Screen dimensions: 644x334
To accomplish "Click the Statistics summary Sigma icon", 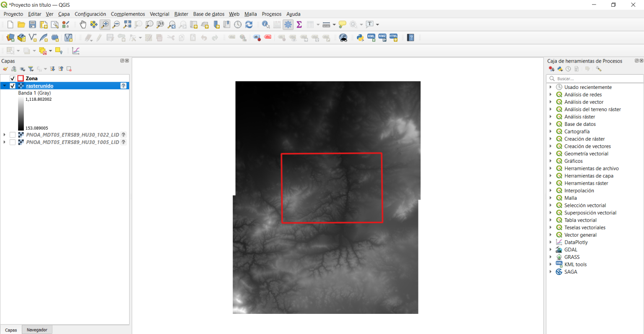I will point(299,24).
